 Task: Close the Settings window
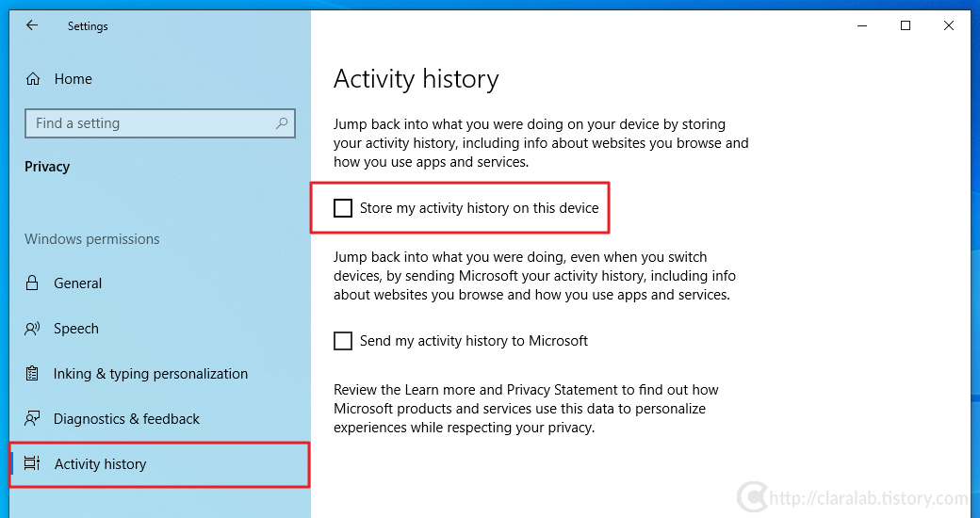pyautogui.click(x=949, y=25)
